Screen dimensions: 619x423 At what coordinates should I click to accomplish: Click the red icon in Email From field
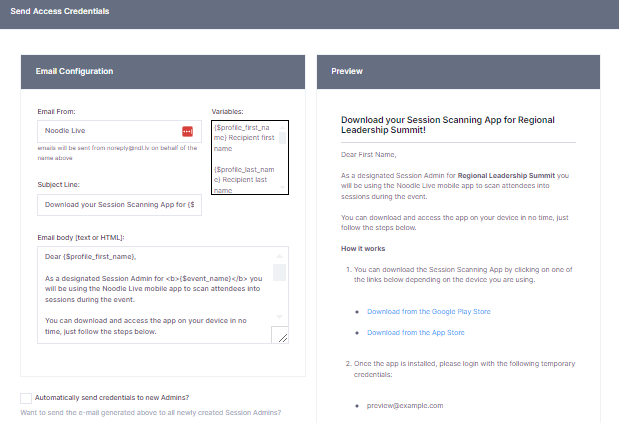pyautogui.click(x=187, y=131)
